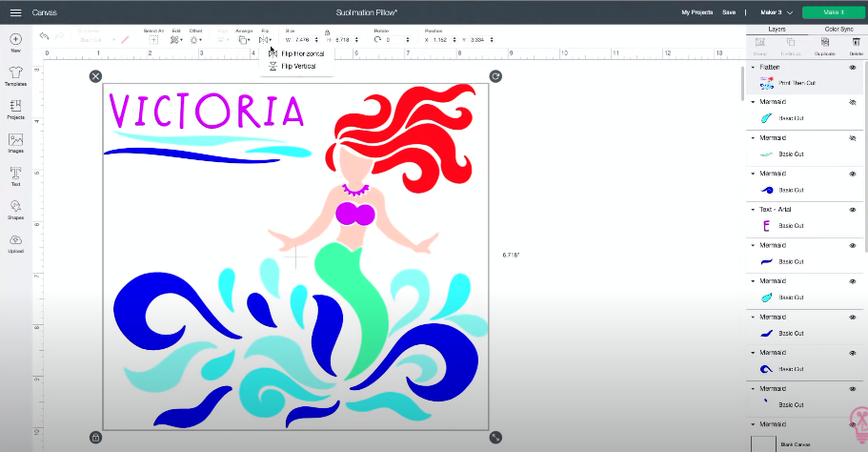Click the X position stepper arrows
This screenshot has height=452, width=868.
click(x=454, y=40)
